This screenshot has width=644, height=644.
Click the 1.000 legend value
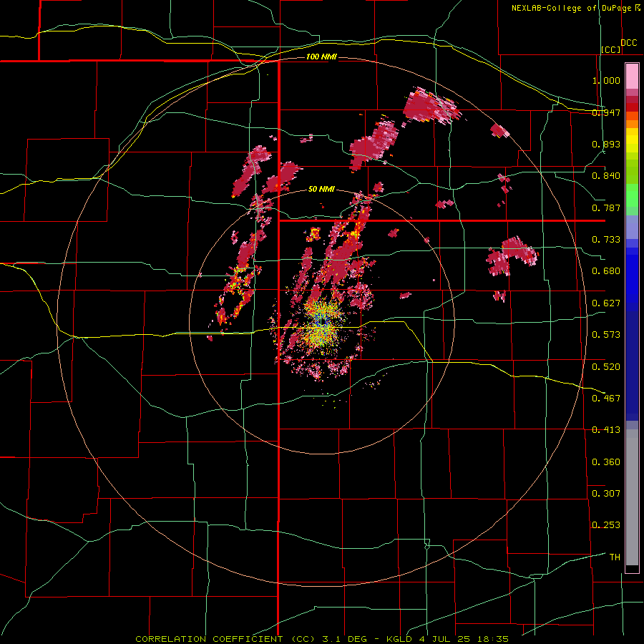tap(606, 80)
